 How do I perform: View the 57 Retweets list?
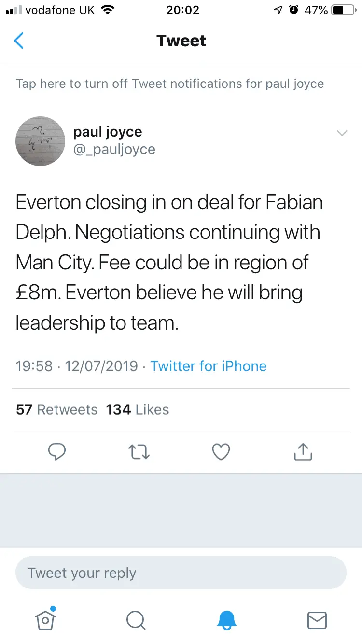pyautogui.click(x=56, y=410)
